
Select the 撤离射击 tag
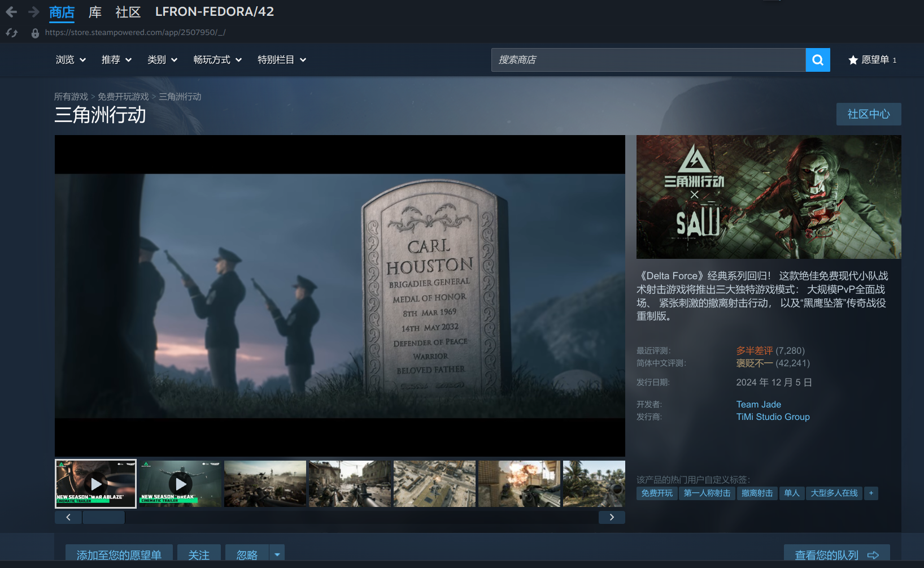click(757, 493)
